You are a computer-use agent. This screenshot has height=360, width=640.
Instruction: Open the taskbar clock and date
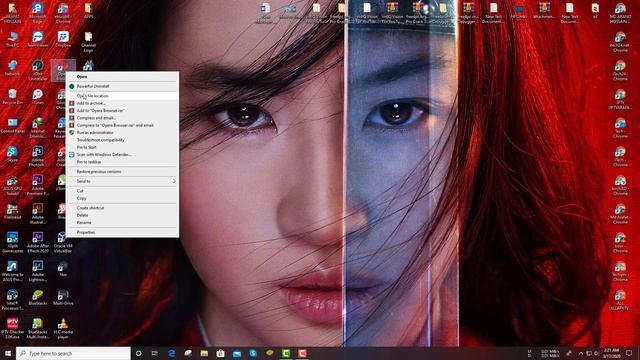tap(611, 353)
